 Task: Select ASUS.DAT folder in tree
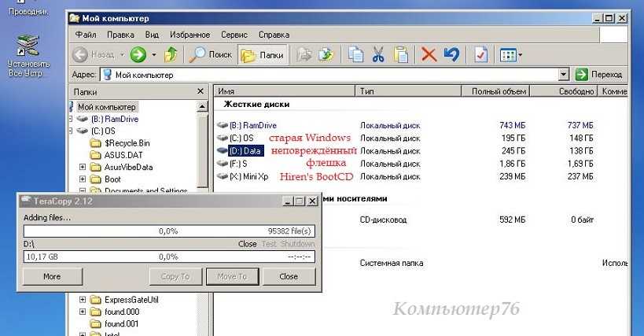[x=123, y=155]
